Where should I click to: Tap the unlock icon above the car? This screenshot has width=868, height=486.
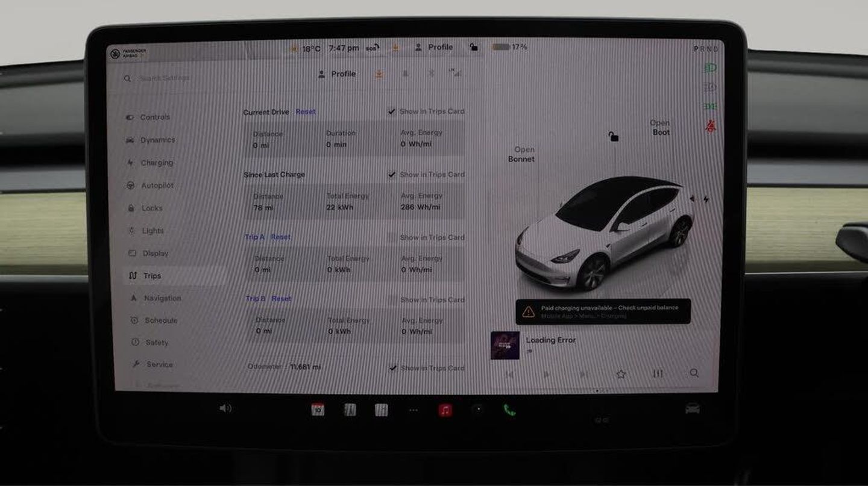(x=613, y=137)
